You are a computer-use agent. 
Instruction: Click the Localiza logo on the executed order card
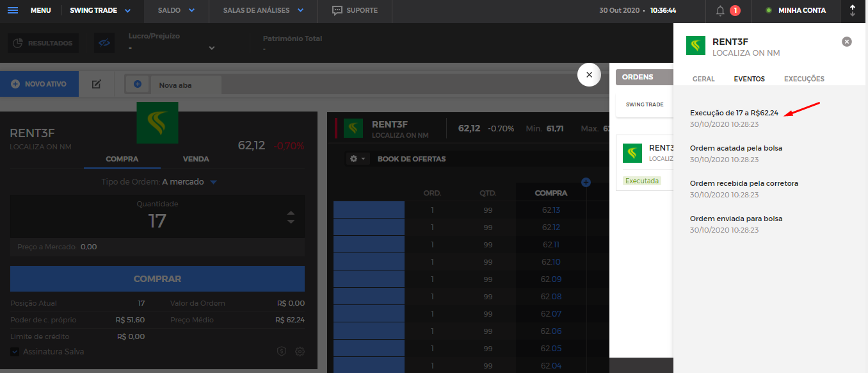[633, 153]
